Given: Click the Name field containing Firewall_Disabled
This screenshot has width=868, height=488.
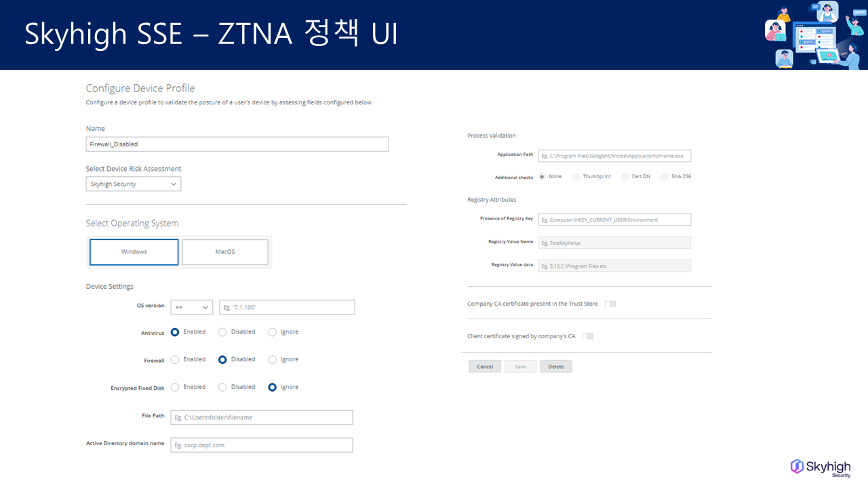Looking at the screenshot, I should click(x=237, y=144).
